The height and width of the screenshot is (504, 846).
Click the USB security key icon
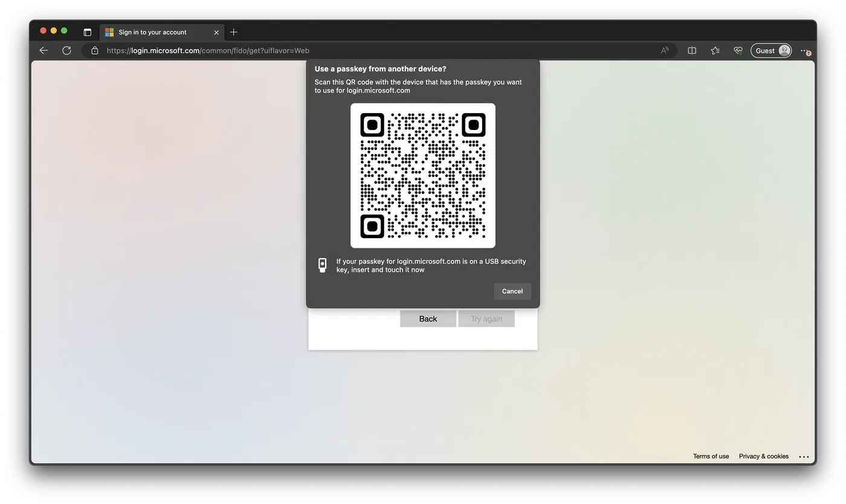pos(323,265)
